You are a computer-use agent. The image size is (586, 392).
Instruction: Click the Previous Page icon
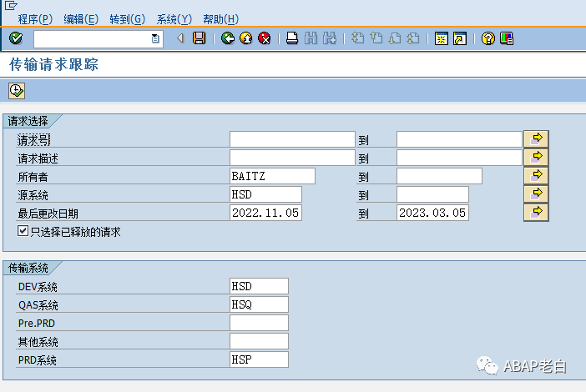click(376, 38)
